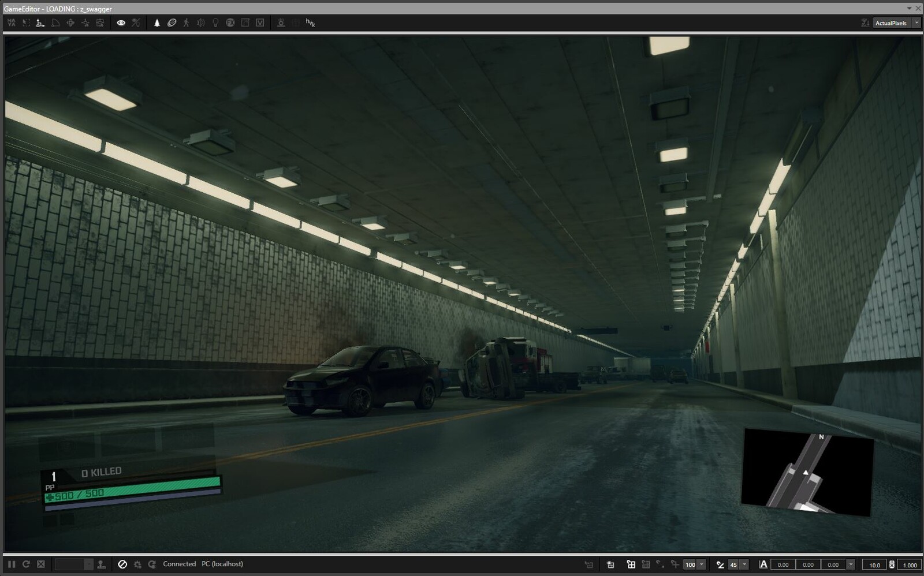This screenshot has height=576, width=924.
Task: Pause the game with the pause button
Action: click(12, 564)
